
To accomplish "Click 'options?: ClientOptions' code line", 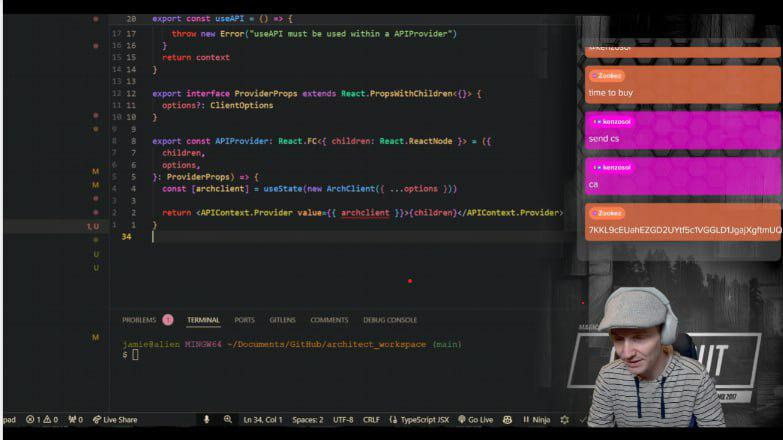I will tap(217, 105).
